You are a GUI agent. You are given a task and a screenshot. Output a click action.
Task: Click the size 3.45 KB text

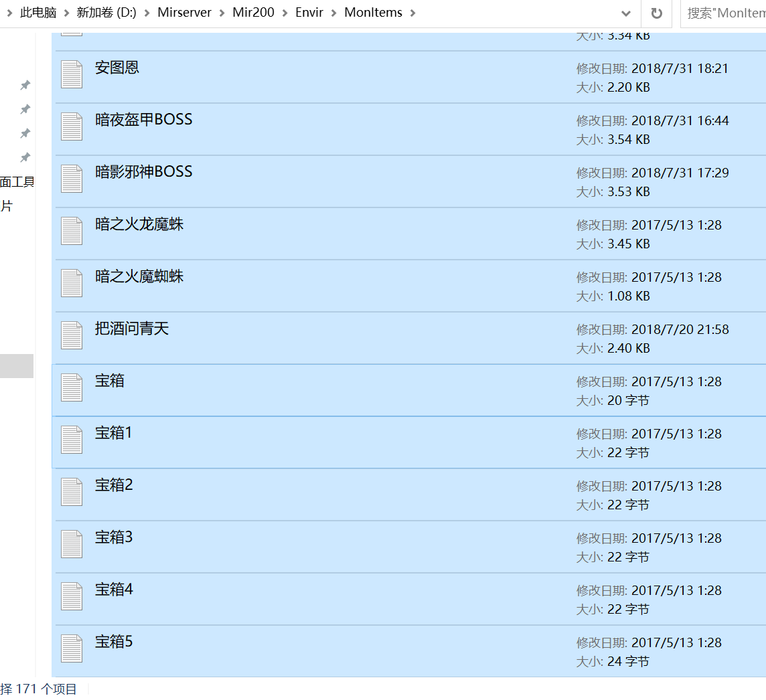(x=628, y=244)
